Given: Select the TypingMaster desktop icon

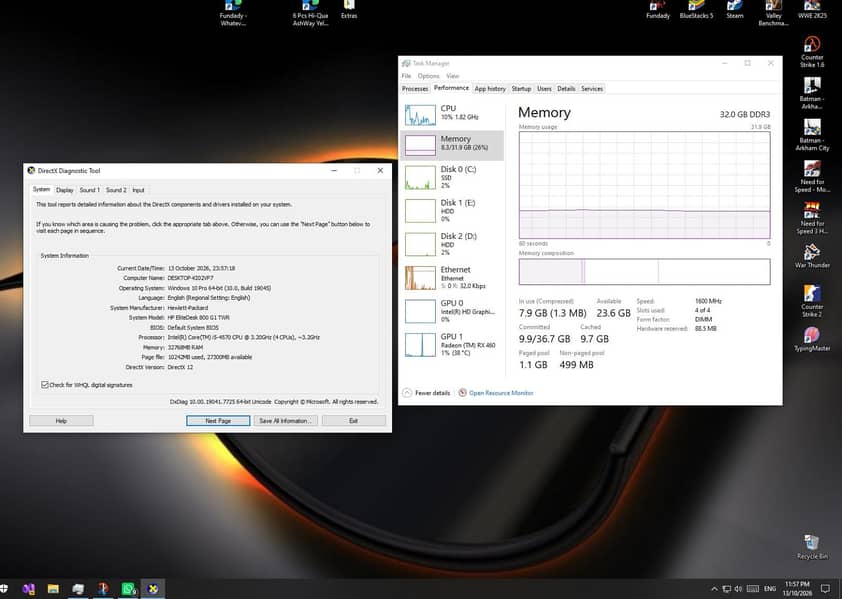Looking at the screenshot, I should pyautogui.click(x=812, y=339).
